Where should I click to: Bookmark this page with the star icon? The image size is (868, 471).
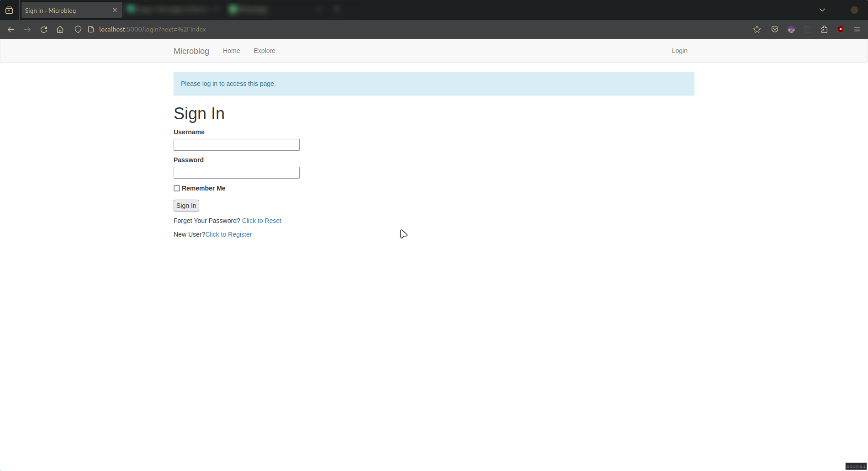(x=757, y=29)
